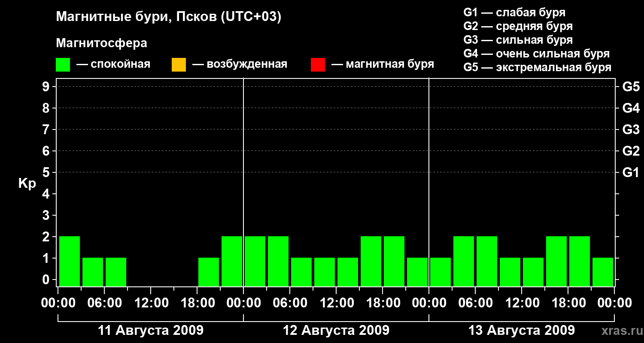Screen dimensions: 644x343
Task: Click the 13 August 18:00–21:00 bar
Action: pos(580,261)
